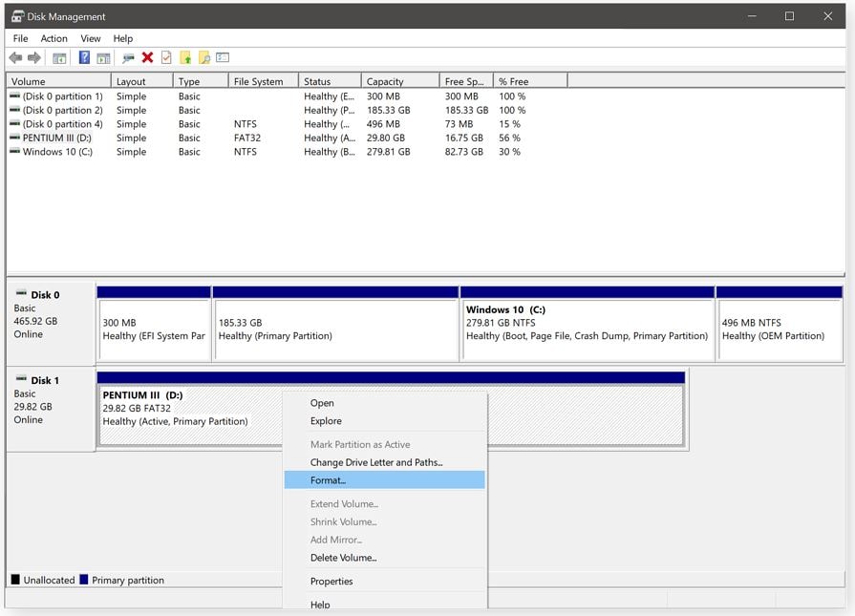Click the Disk 1 label panel
Screen dimensions: 855x616
(x=51, y=409)
